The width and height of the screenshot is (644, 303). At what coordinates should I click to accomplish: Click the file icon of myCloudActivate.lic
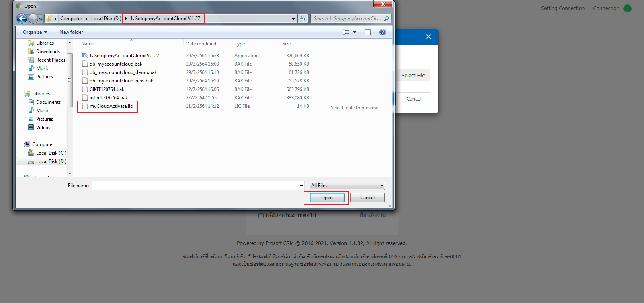85,106
